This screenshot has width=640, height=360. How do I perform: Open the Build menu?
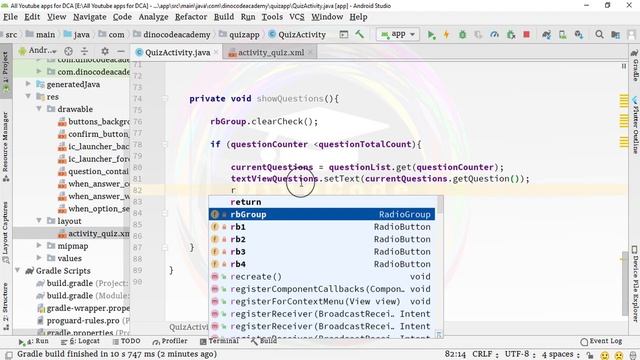click(224, 17)
